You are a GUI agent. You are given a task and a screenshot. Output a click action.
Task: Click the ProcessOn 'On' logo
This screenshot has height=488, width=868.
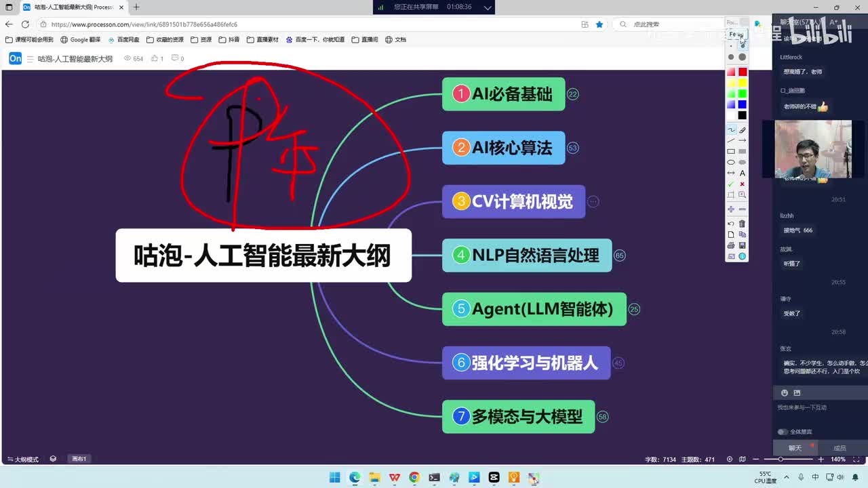coord(15,59)
